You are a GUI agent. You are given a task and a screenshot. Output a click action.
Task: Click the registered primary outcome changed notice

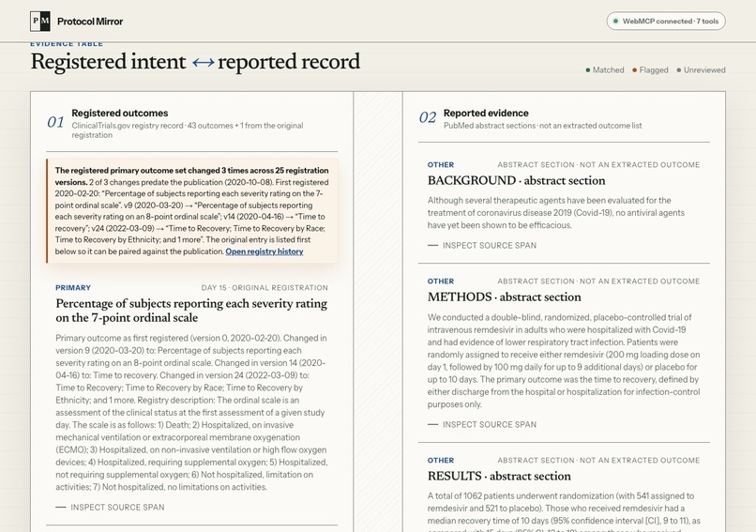[192, 211]
